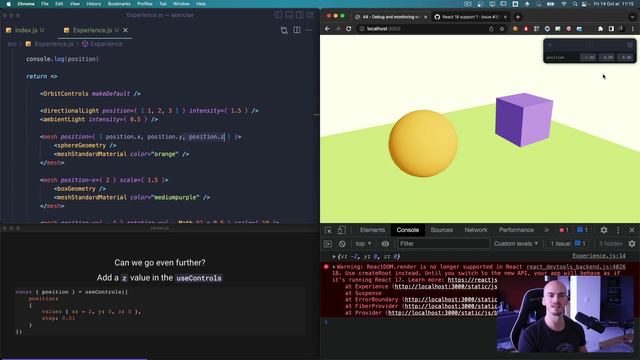The image size is (640, 360).
Task: Click the Spotlight search icon in menu bar
Action: 575,4
